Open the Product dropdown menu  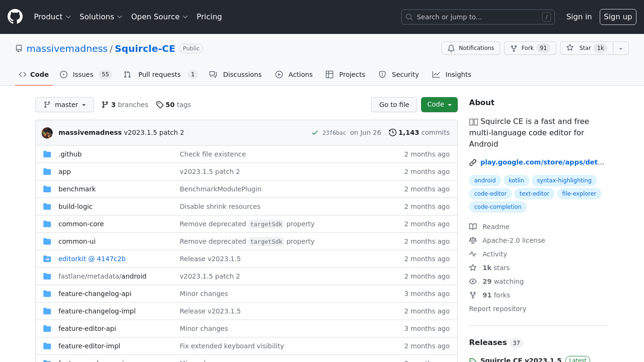52,16
